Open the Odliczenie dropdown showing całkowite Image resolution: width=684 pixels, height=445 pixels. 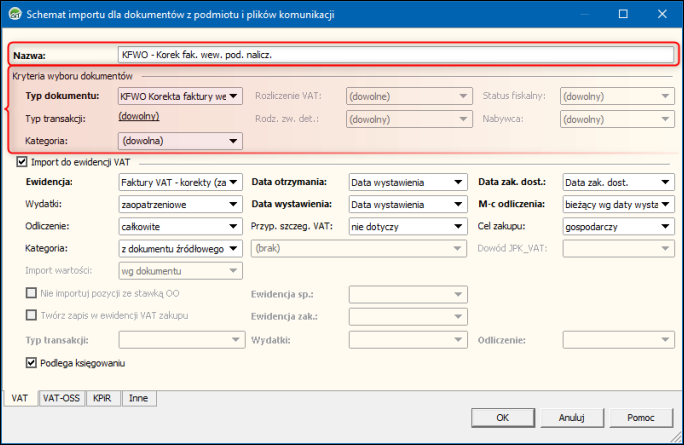click(x=180, y=226)
